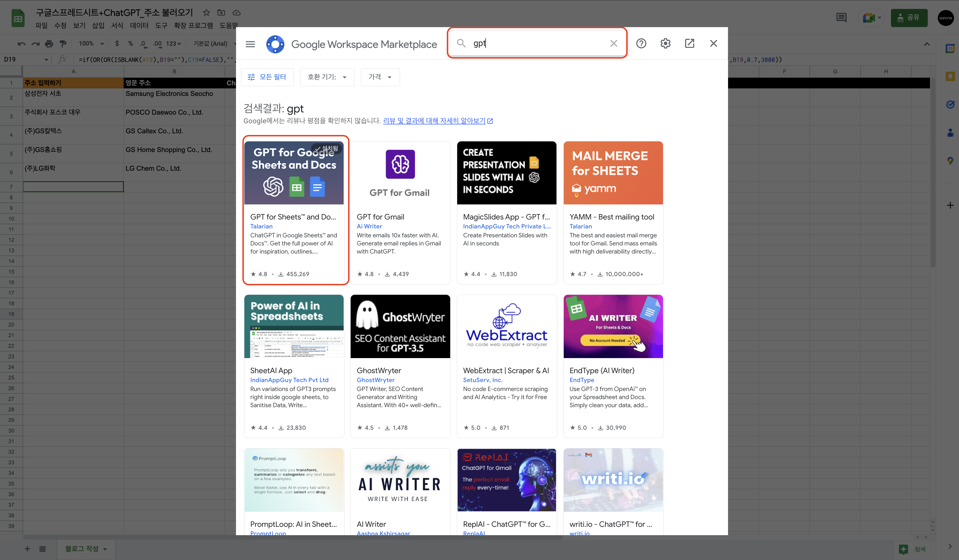Click the 모든 필터 button
This screenshot has width=959, height=560.
point(267,77)
